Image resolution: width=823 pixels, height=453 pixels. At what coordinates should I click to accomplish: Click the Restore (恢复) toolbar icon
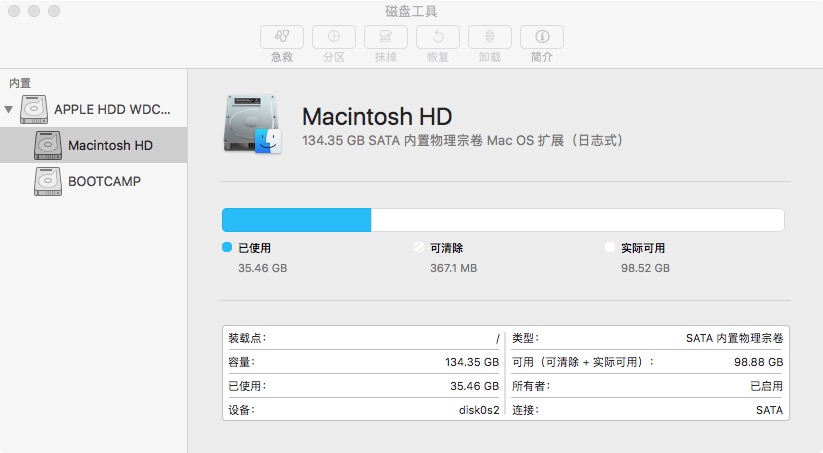coord(438,37)
